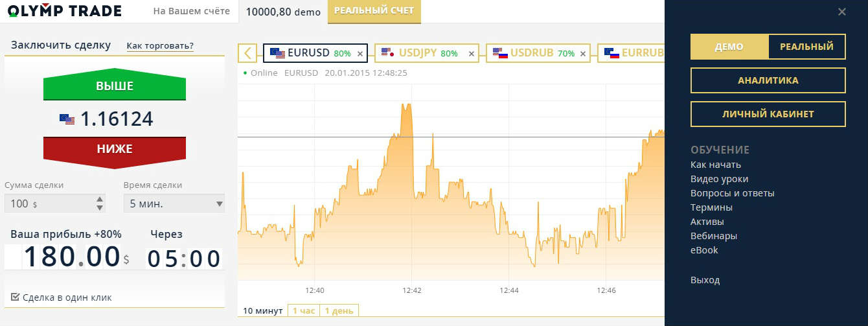Open the deal time dropdown
Image resolution: width=868 pixels, height=326 pixels.
174,204
